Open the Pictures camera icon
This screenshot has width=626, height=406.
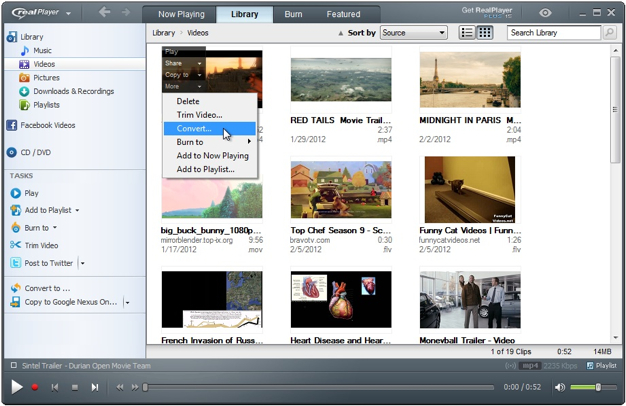(x=24, y=78)
